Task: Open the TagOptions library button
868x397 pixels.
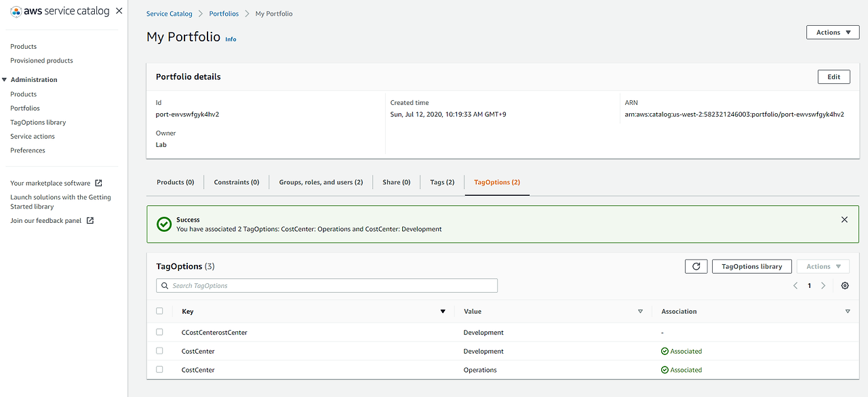Action: click(x=752, y=266)
